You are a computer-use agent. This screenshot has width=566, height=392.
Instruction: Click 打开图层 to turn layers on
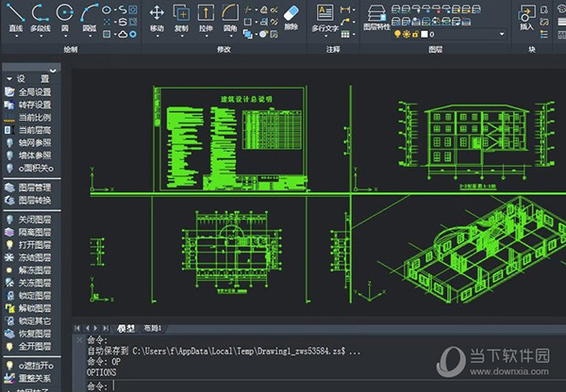click(x=28, y=245)
